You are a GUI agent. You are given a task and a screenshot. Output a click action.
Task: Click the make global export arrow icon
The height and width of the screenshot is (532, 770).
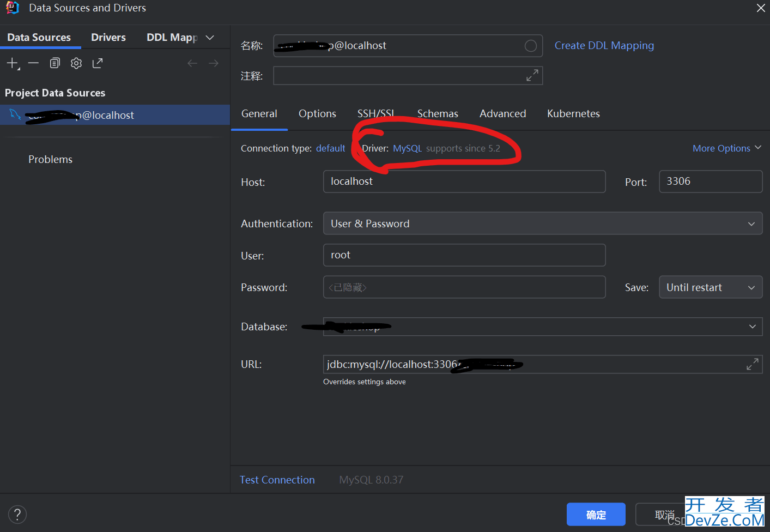[98, 63]
